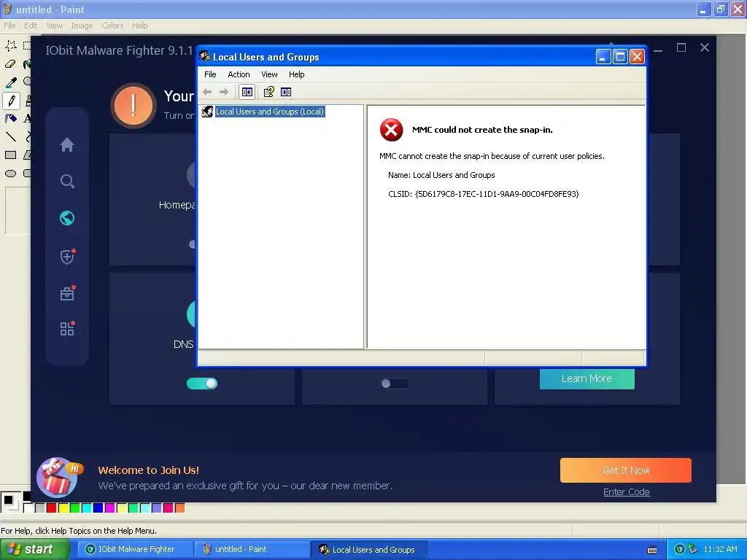Pick the cyan color swatch

tap(87, 508)
